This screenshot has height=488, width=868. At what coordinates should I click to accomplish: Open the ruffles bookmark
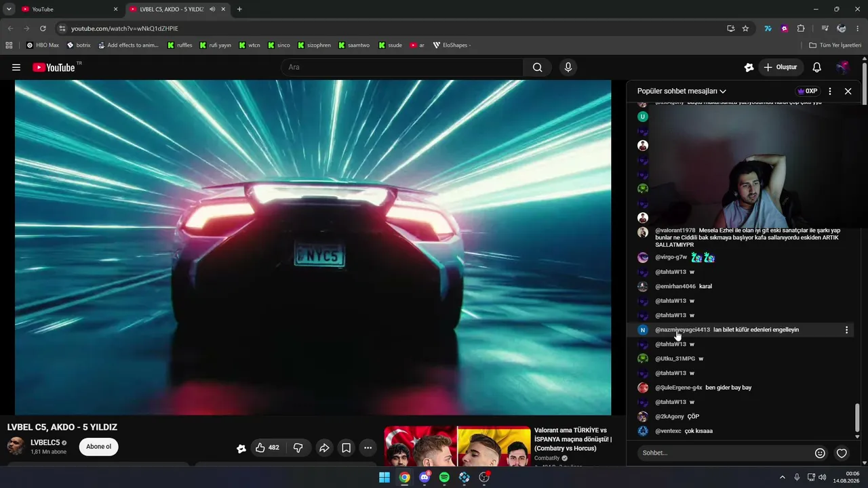coord(180,45)
